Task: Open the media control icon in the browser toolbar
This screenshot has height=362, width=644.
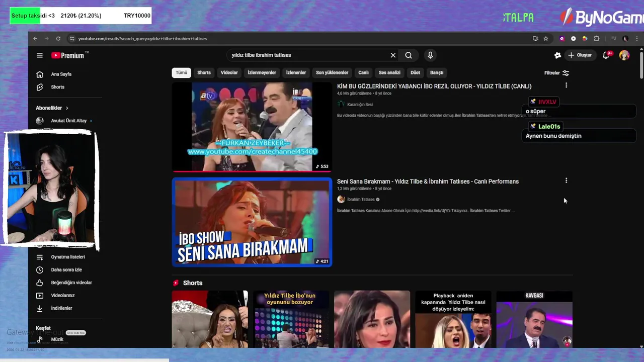Action: pos(613,39)
